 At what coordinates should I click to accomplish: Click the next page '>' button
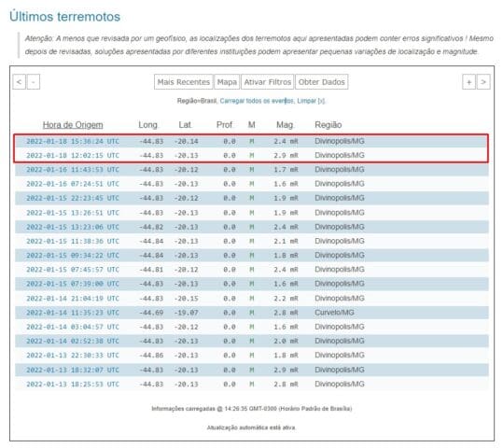click(x=483, y=82)
